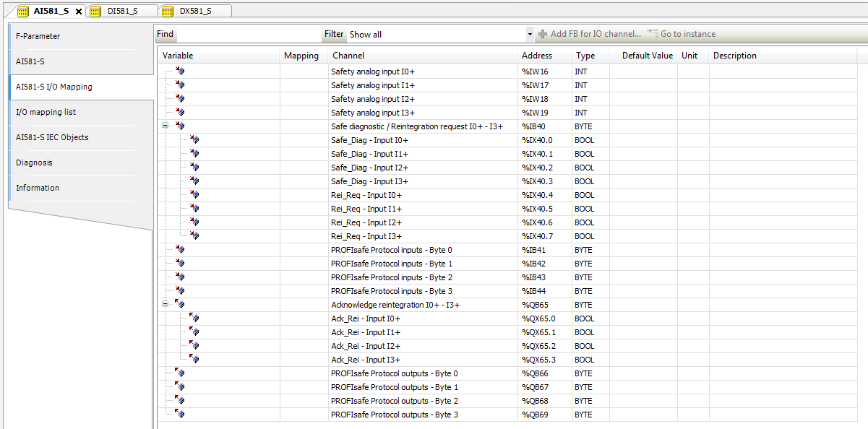Collapse the Acknowledge reintegration I0+ - I3+ node
The height and width of the screenshot is (429, 868).
pos(166,305)
